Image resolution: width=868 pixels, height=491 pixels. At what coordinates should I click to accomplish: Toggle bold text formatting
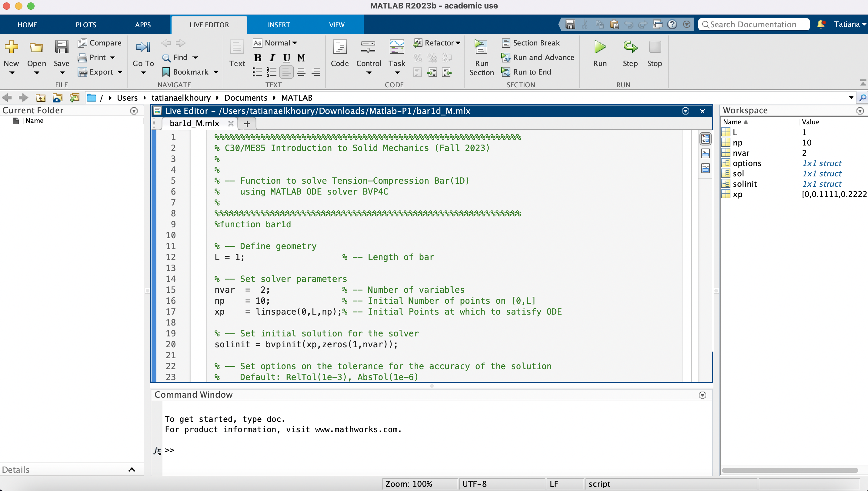pos(258,58)
